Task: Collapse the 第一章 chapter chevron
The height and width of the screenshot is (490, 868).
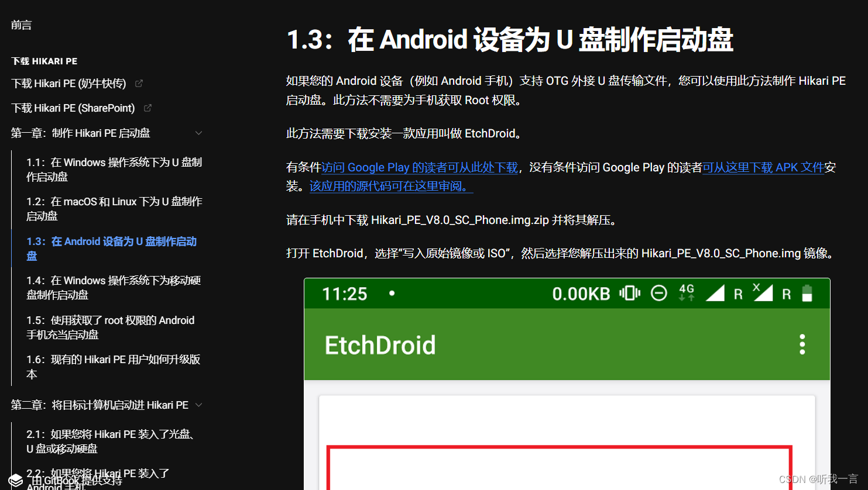Action: 198,133
